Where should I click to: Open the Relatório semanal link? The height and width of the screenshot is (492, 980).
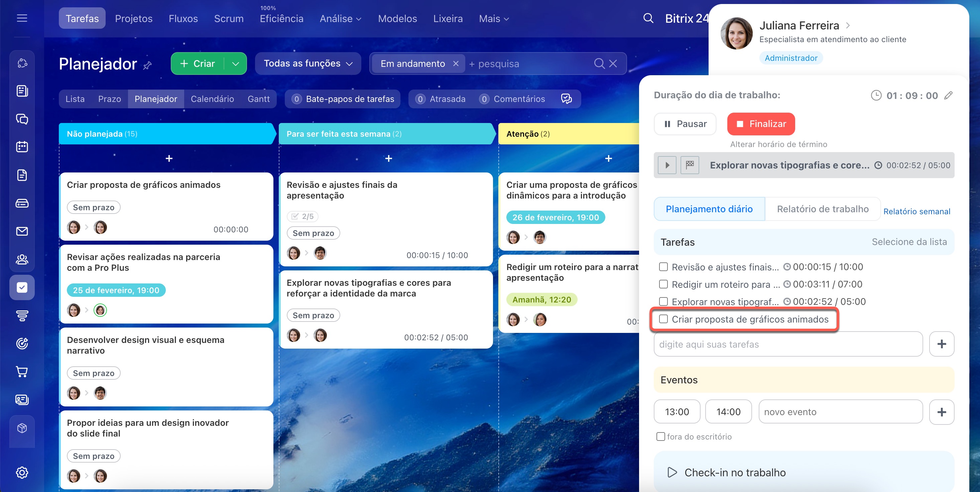click(916, 212)
